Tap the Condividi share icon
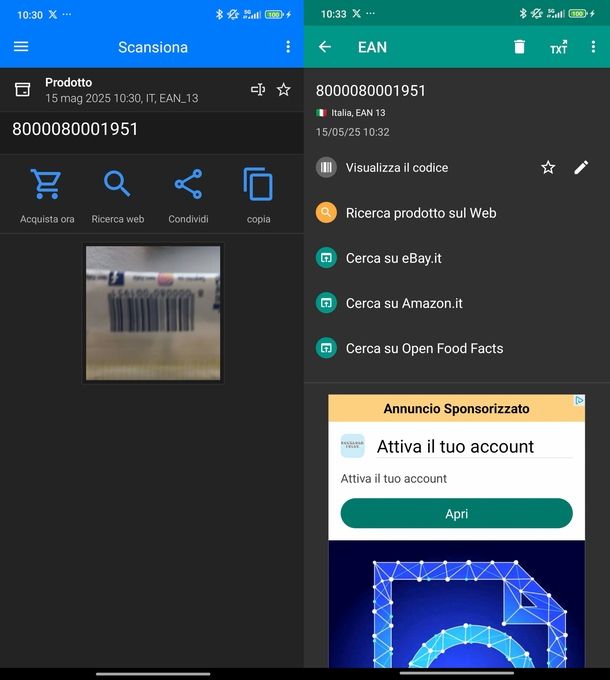 click(x=188, y=184)
